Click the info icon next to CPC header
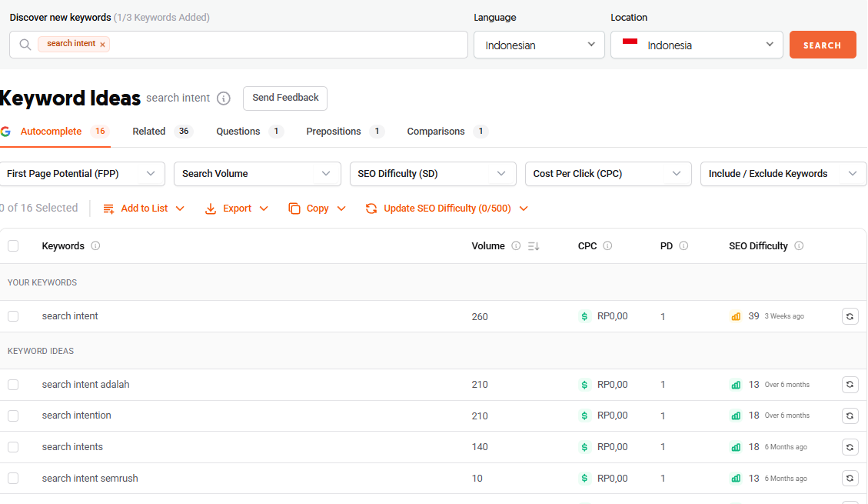This screenshot has height=504, width=868. pyautogui.click(x=607, y=246)
